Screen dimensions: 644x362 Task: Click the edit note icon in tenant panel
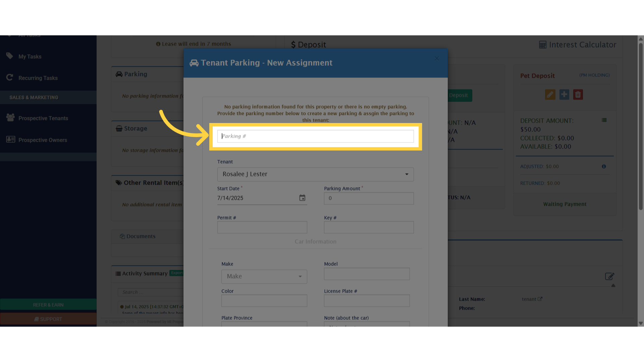(609, 276)
